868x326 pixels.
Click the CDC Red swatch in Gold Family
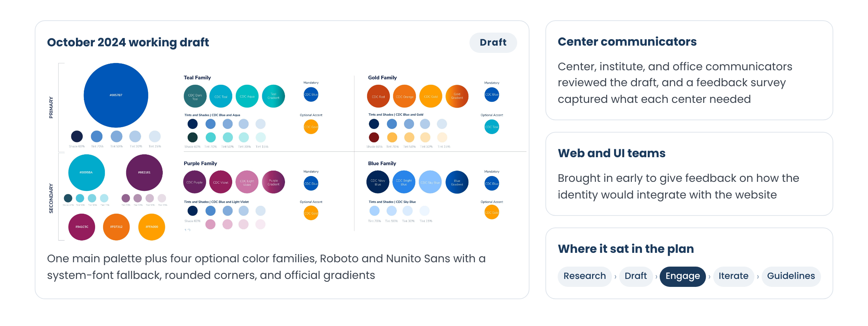378,96
